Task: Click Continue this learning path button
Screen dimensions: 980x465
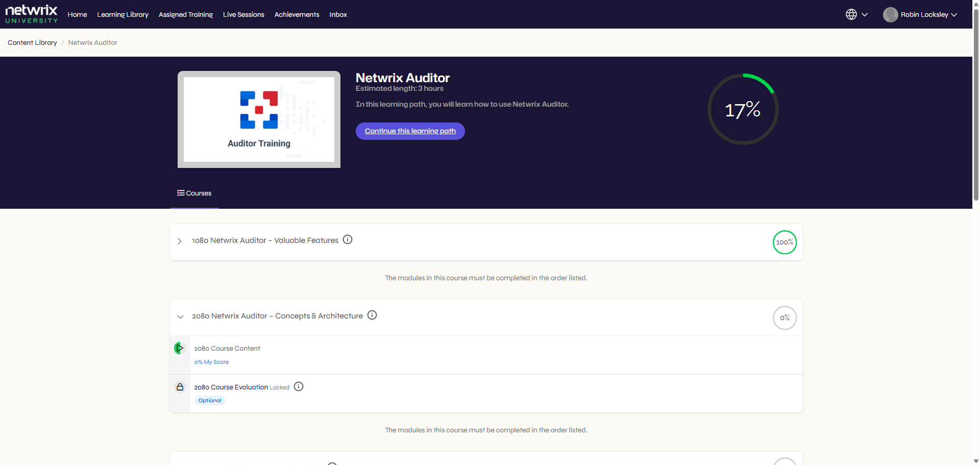Action: click(410, 131)
